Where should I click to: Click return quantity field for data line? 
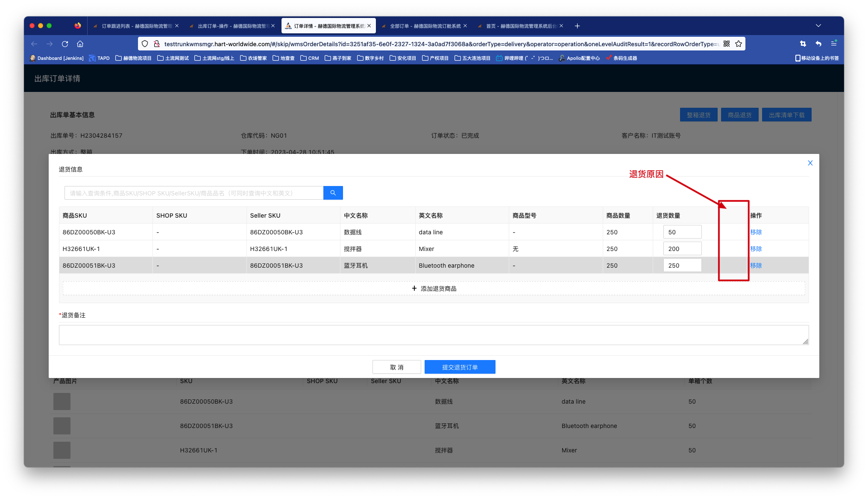(x=682, y=232)
